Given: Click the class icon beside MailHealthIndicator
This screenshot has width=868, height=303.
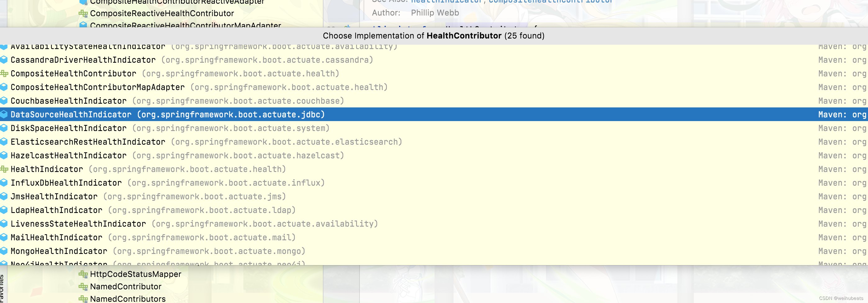Looking at the screenshot, I should [4, 237].
